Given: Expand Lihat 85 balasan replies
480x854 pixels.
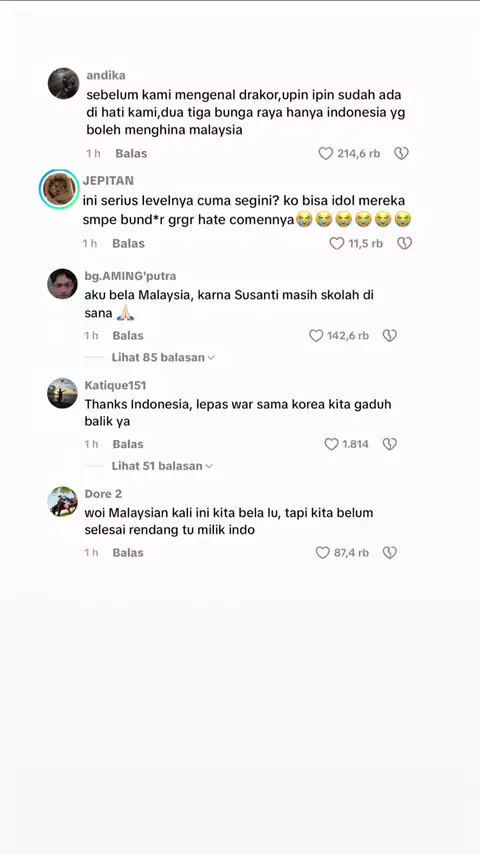Looking at the screenshot, I should click(163, 358).
